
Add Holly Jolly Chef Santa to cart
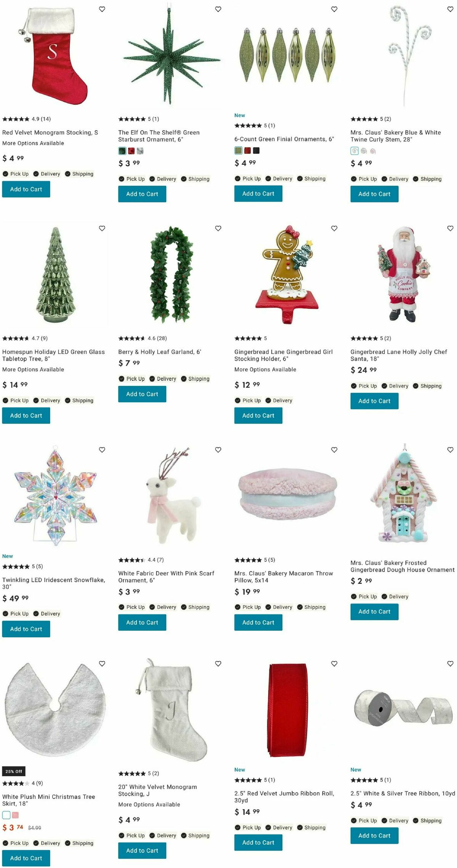pyautogui.click(x=374, y=401)
